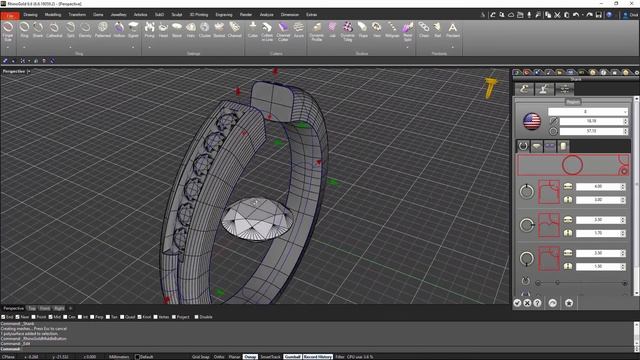The image size is (640, 360).
Task: Select the Cutters in Line tool
Action: [x=267, y=31]
